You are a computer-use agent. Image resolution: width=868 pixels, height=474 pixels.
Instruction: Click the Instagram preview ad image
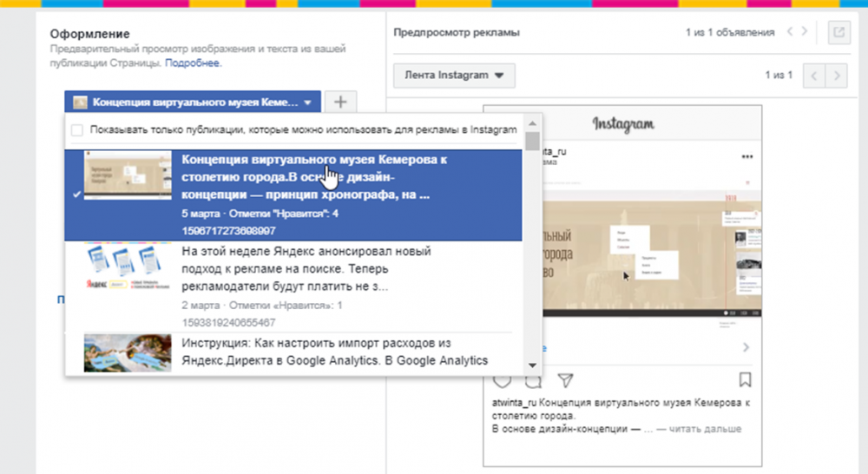click(x=652, y=253)
